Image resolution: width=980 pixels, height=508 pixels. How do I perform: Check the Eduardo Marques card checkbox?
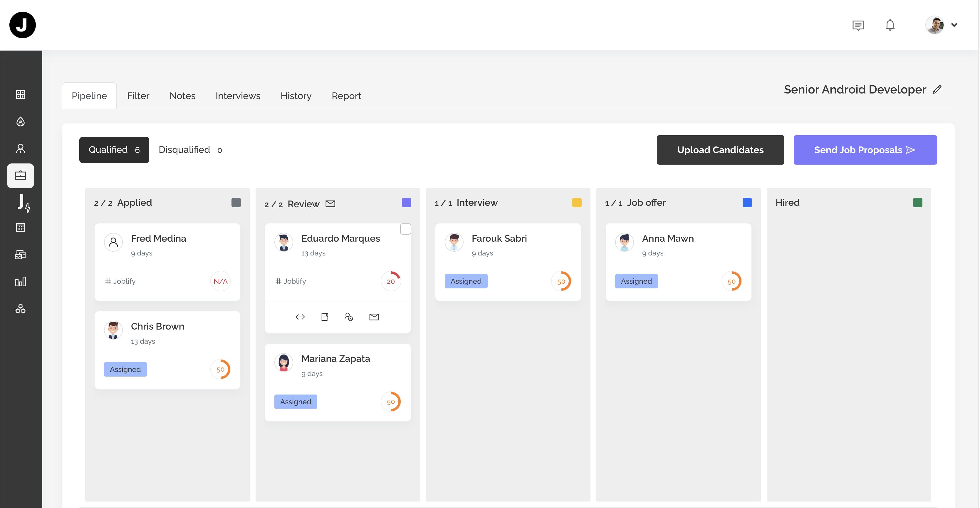(406, 229)
